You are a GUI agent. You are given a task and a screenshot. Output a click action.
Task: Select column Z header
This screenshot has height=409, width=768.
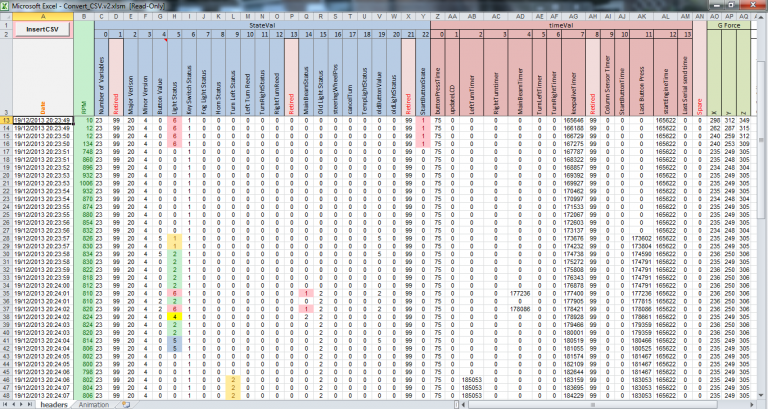[437, 16]
